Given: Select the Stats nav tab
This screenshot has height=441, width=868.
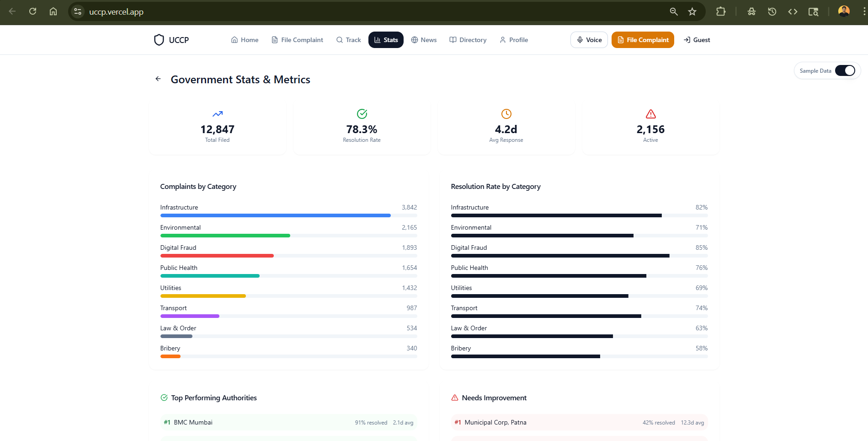Looking at the screenshot, I should point(386,40).
